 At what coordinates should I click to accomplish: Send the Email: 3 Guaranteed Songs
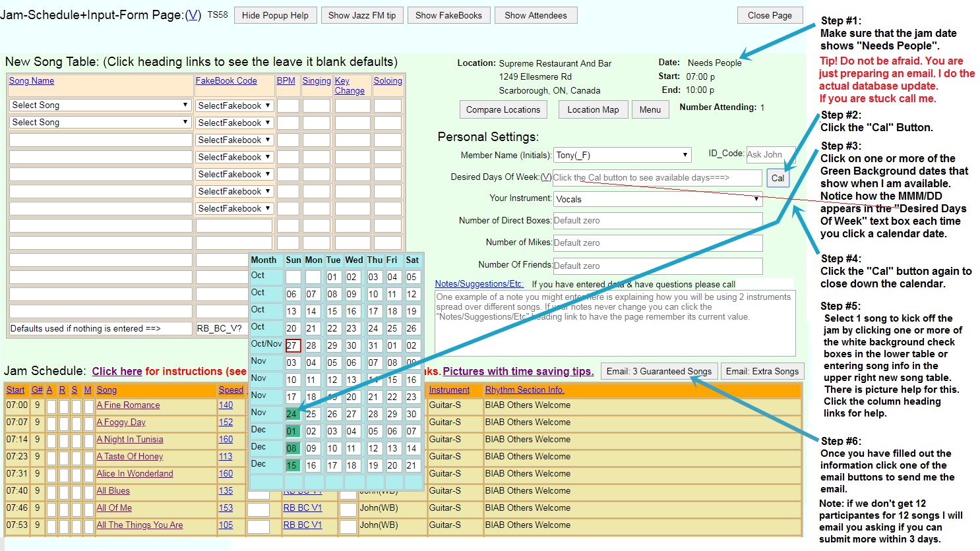[659, 371]
